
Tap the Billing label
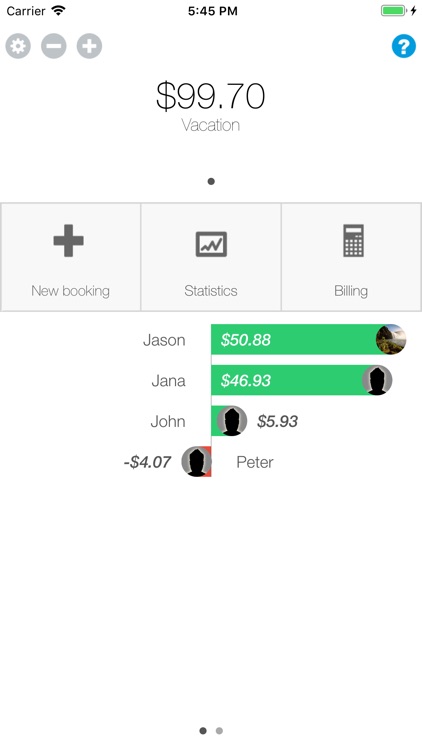coord(351,291)
